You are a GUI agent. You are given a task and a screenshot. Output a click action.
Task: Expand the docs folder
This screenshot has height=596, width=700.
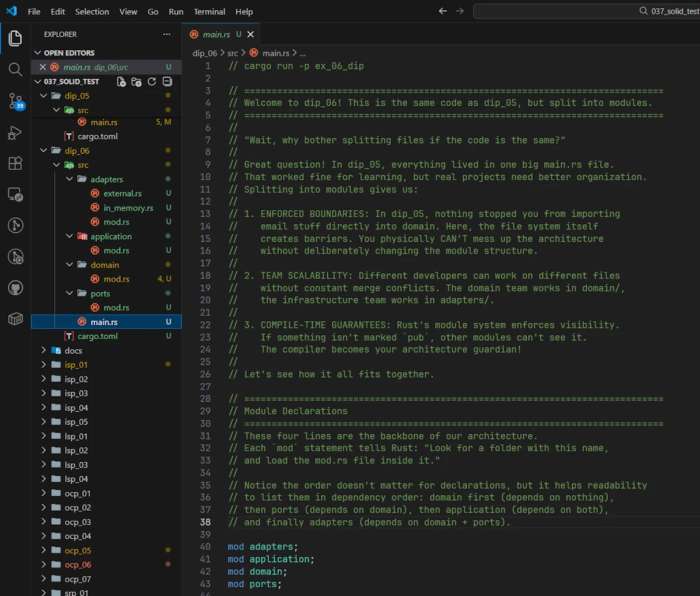[44, 350]
